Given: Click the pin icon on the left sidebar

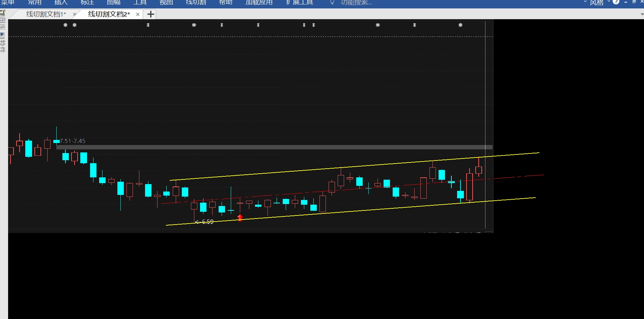Looking at the screenshot, I should pos(2,13).
